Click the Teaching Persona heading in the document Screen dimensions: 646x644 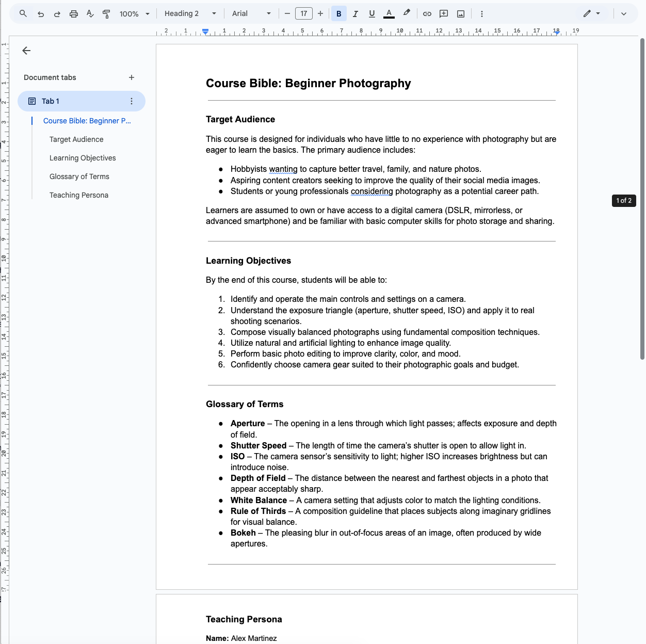coord(244,619)
